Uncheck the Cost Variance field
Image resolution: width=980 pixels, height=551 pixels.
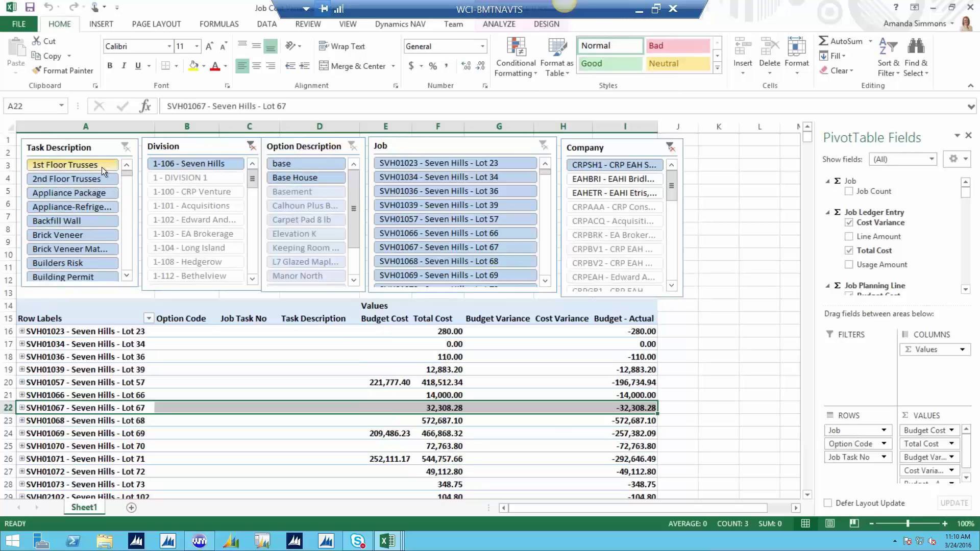pyautogui.click(x=848, y=222)
